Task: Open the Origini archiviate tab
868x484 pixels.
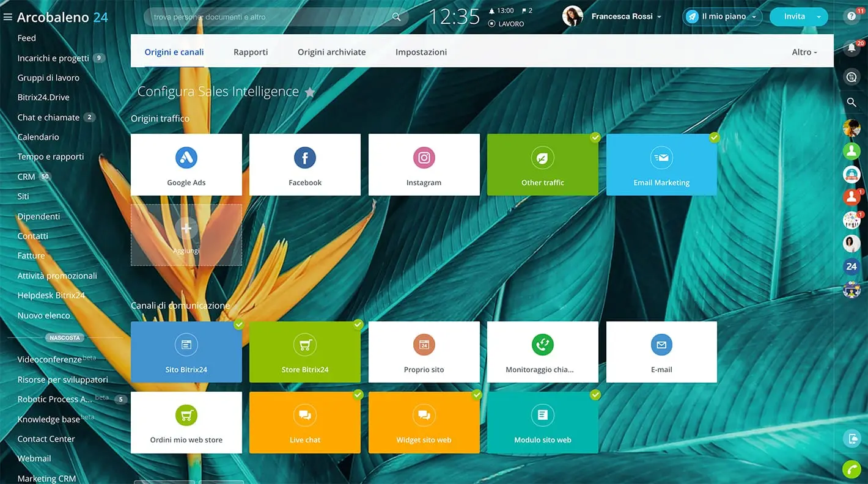Action: (332, 52)
